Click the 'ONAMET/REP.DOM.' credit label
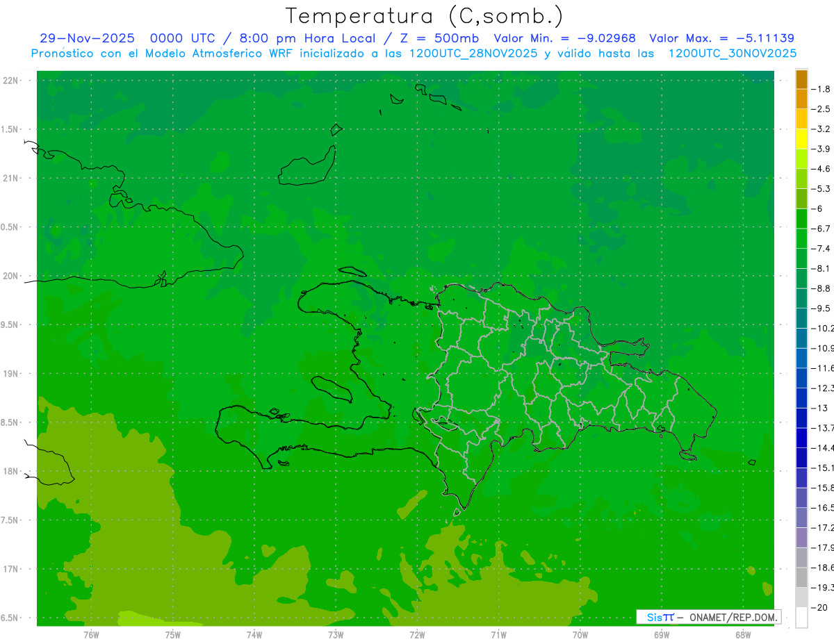The image size is (834, 644). pos(733,617)
